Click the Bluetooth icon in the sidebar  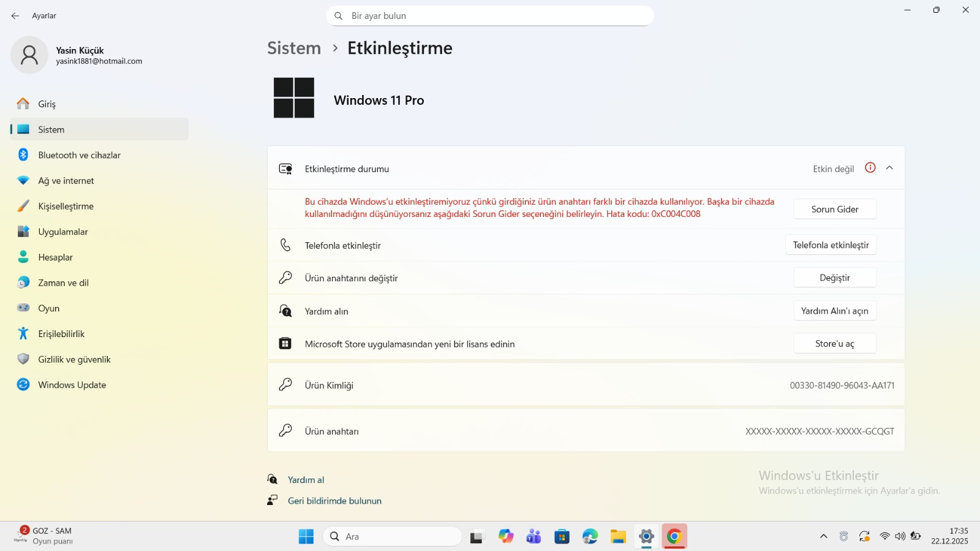click(x=23, y=155)
